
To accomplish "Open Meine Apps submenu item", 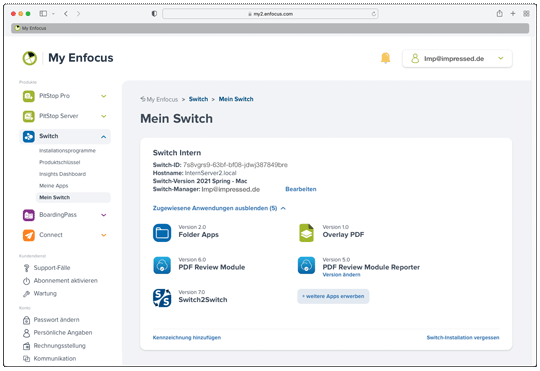I will coord(54,186).
